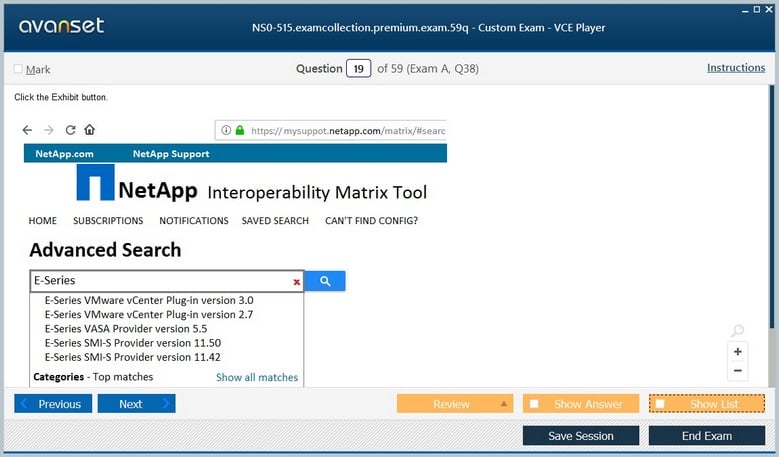
Task: Click the browser home icon
Action: [89, 130]
